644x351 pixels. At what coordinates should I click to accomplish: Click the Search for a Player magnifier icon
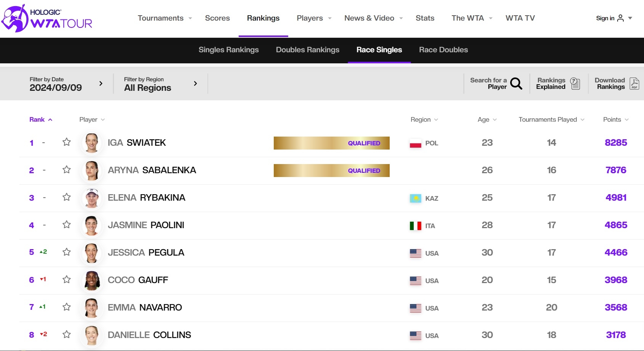(x=516, y=84)
